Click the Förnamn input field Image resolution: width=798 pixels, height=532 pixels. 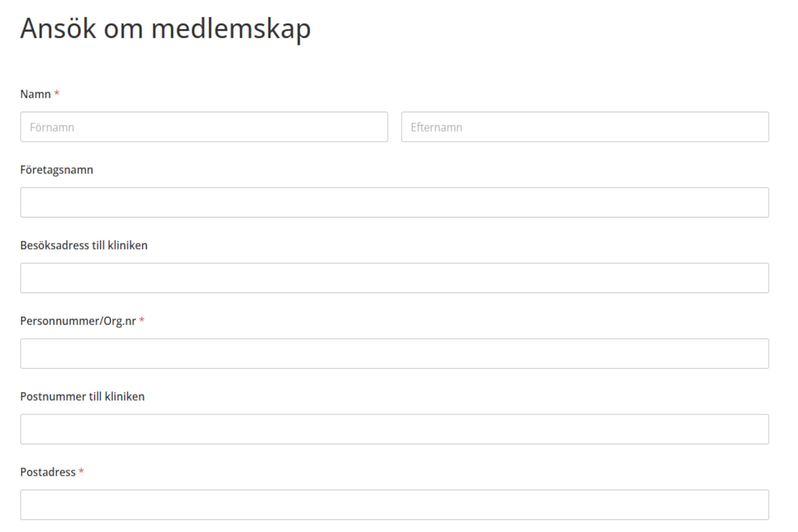coord(204,127)
